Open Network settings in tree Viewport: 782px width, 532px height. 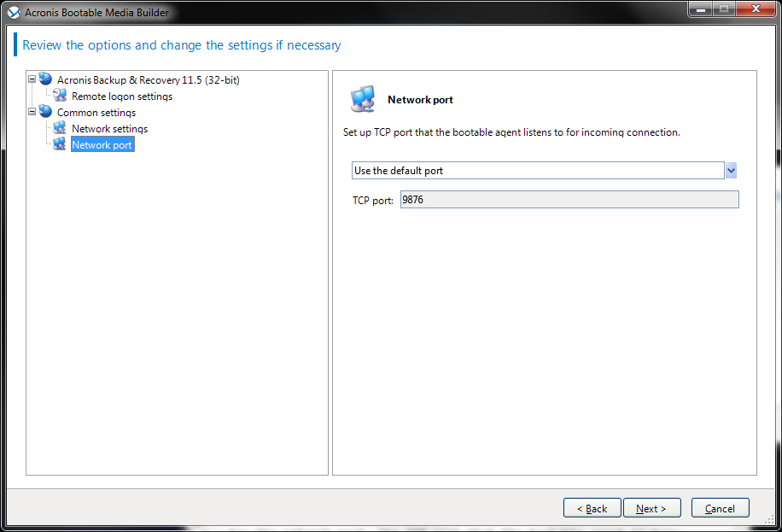click(110, 129)
